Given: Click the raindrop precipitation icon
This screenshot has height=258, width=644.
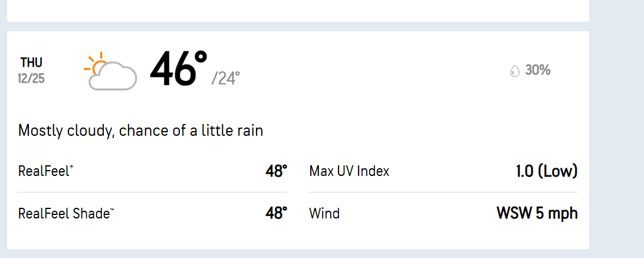Looking at the screenshot, I should coord(515,71).
